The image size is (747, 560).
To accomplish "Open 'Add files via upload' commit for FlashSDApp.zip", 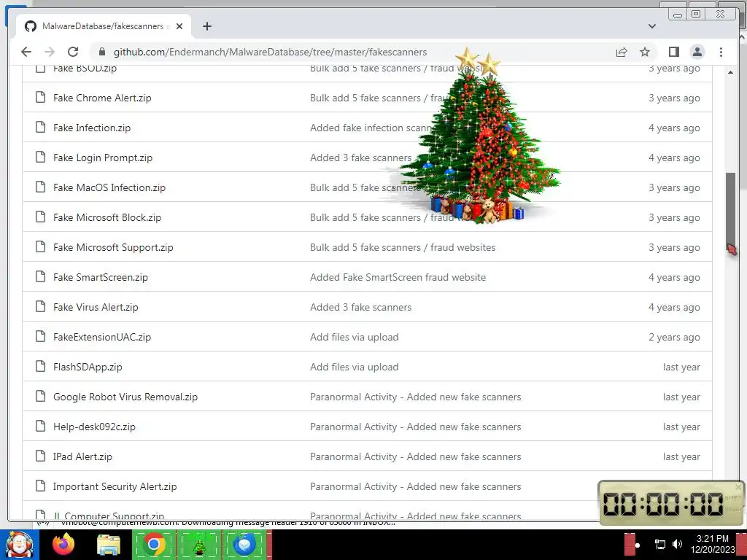I will (354, 367).
